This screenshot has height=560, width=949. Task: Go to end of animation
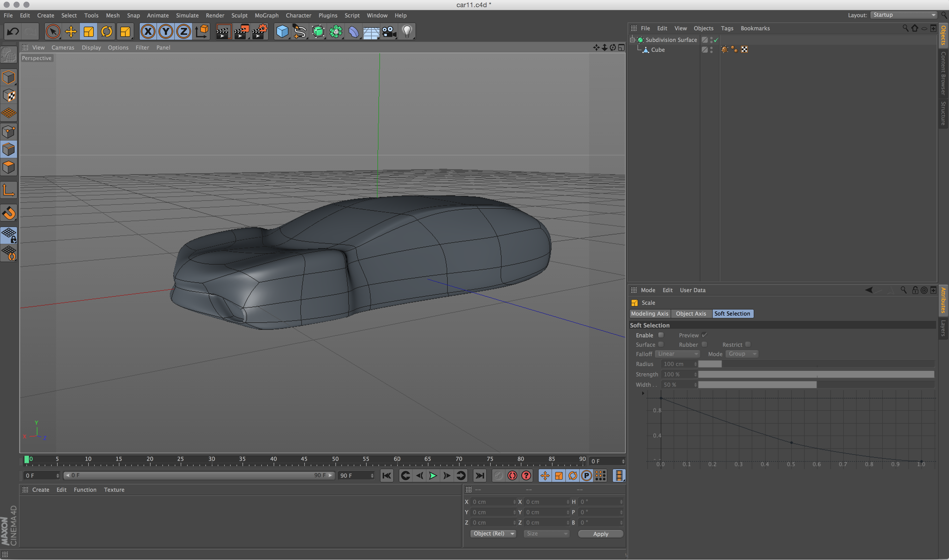pos(480,476)
